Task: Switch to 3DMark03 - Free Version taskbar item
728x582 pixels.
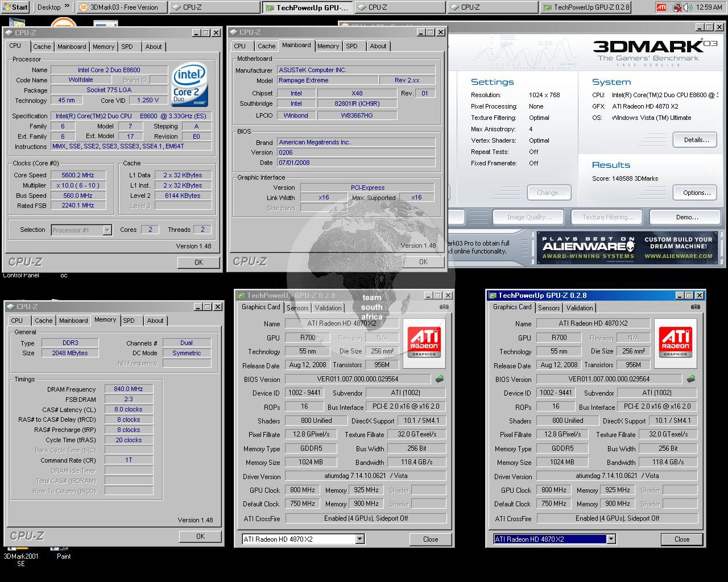Action: (x=122, y=7)
